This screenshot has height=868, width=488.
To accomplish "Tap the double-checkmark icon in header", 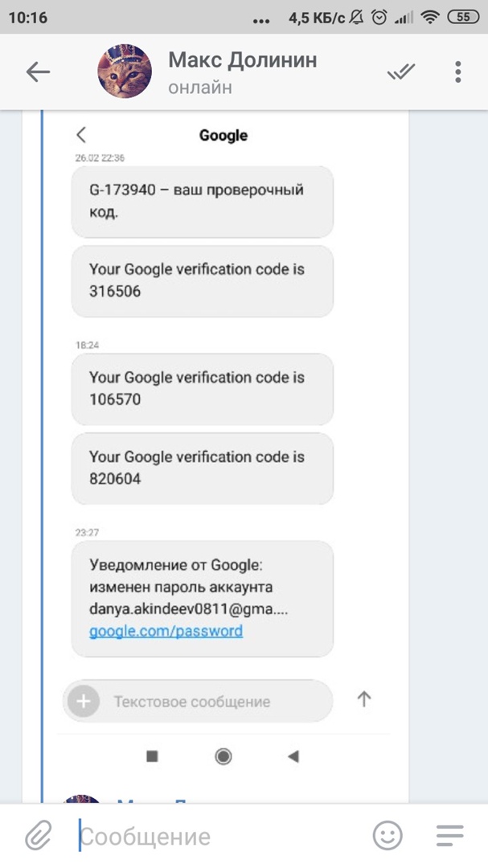I will (400, 72).
